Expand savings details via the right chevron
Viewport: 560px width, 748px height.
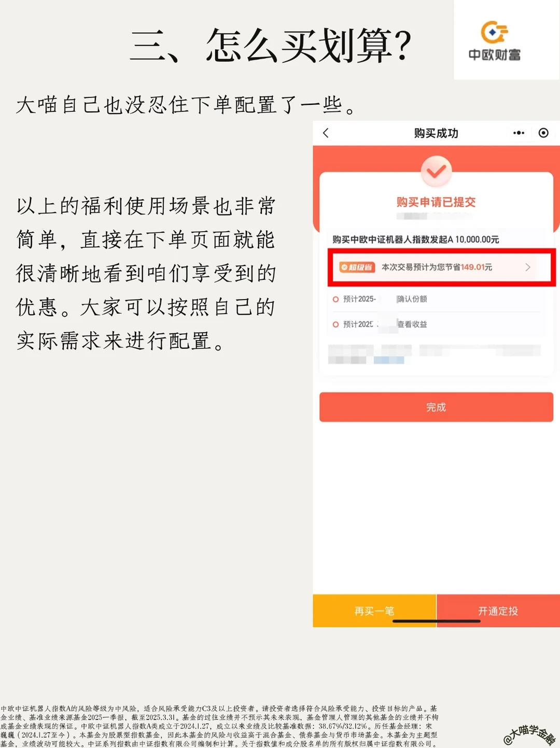point(527,267)
